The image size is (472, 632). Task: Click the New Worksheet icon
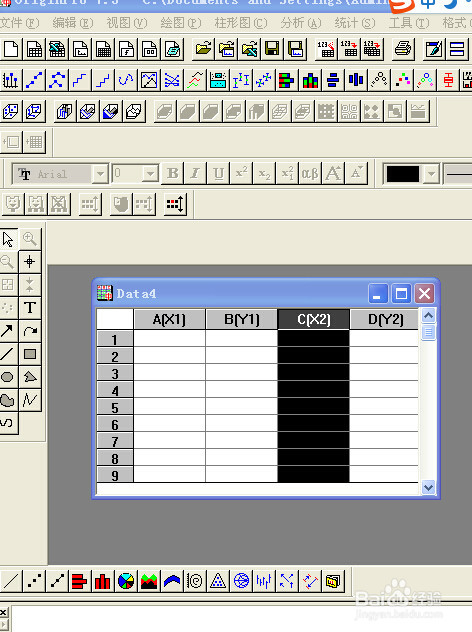pyautogui.click(x=34, y=50)
